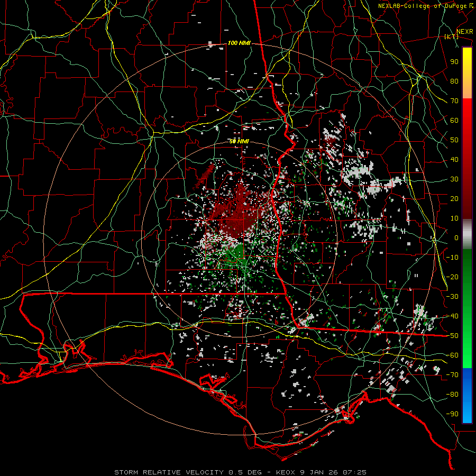Click the KEOX station identifier
Screen dimensions: 476x476
(286, 472)
